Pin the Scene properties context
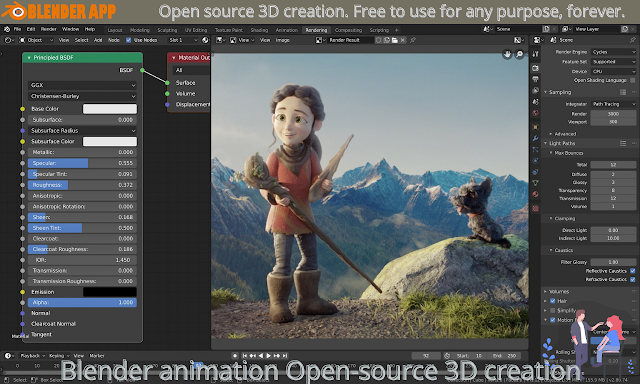640x384 pixels. point(633,40)
